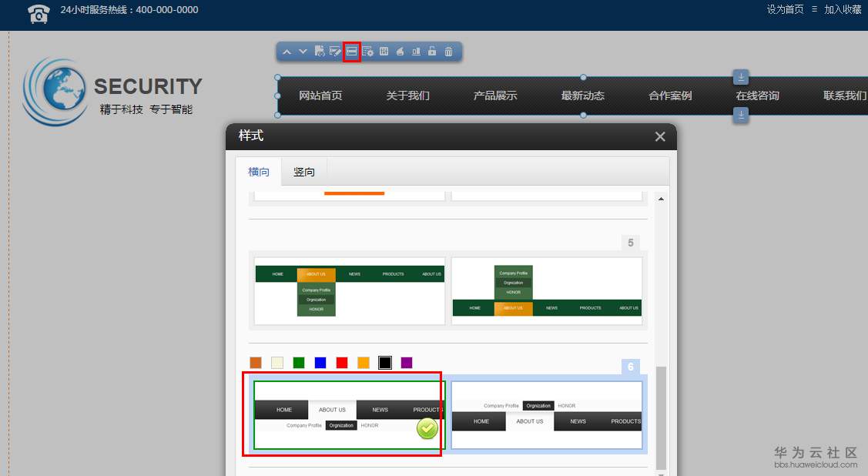Click the telephone hotline icon in the header

(x=39, y=13)
